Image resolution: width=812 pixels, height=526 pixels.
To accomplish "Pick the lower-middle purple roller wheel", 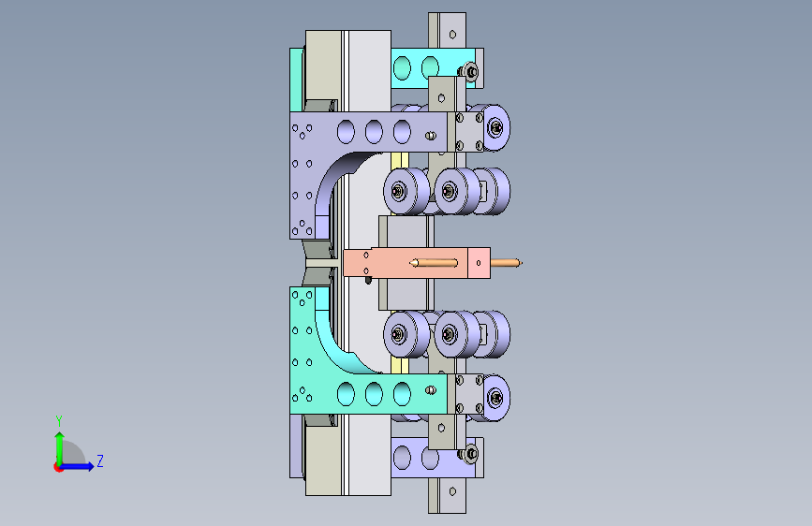I will click(x=456, y=334).
